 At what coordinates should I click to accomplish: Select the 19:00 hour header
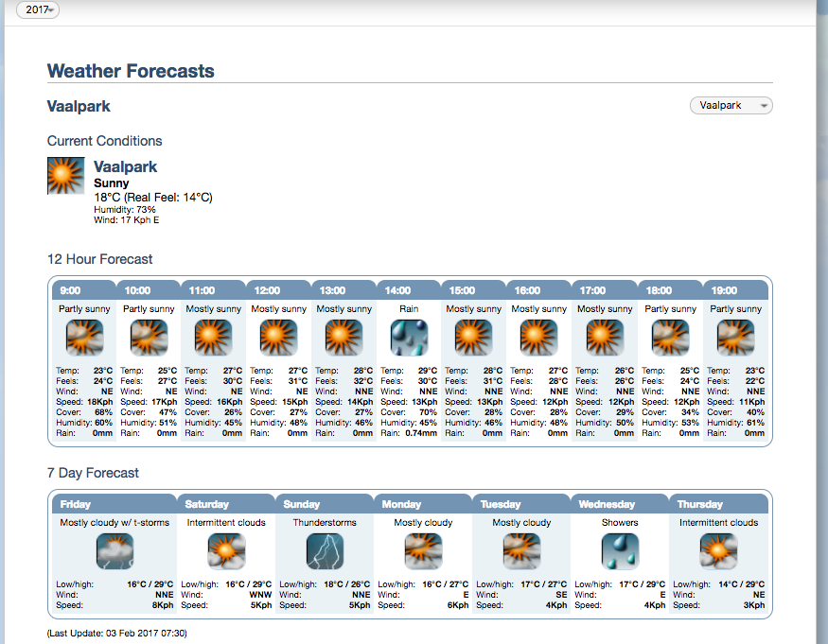coord(735,290)
